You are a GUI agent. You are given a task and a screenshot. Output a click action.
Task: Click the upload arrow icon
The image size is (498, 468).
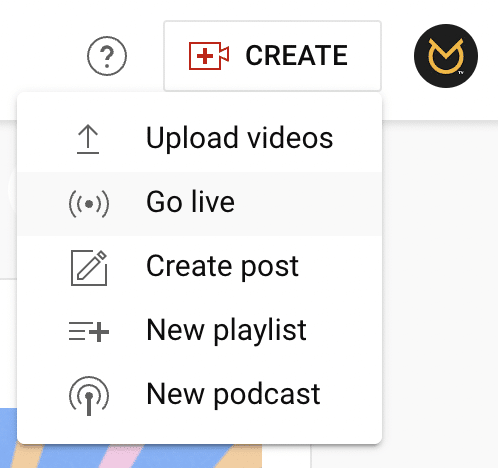point(88,139)
